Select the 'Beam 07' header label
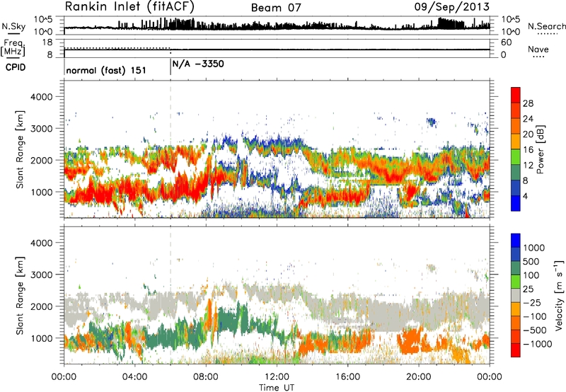 [276, 8]
